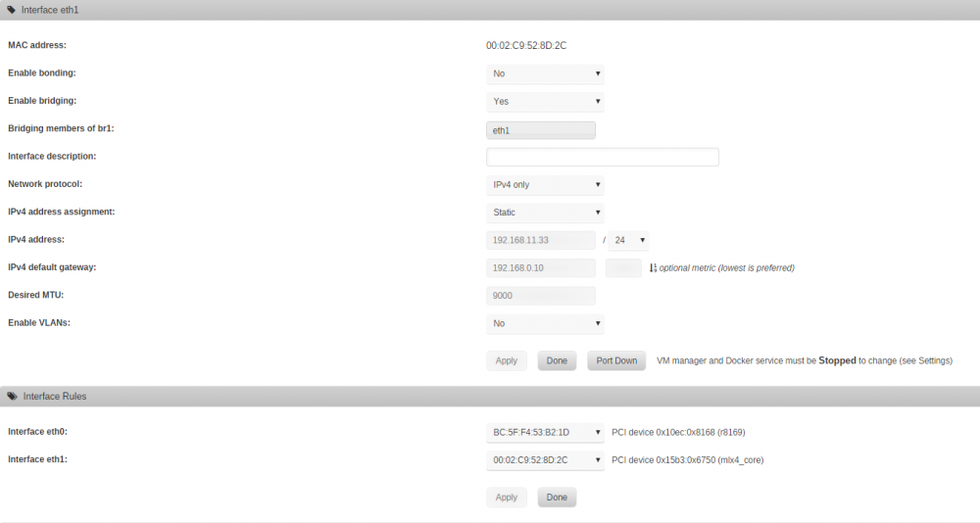
Task: Click the Interface eth1 section header
Action: coord(490,10)
